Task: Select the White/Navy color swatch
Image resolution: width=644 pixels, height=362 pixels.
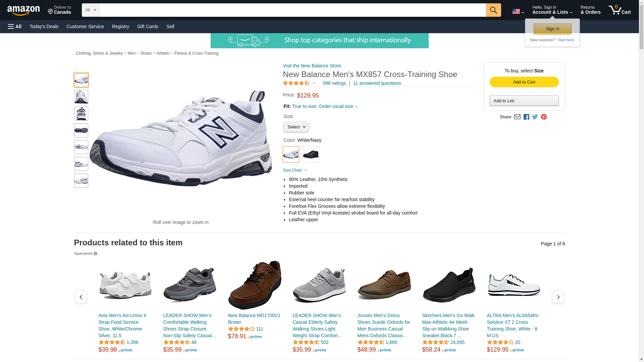Action: pos(291,155)
